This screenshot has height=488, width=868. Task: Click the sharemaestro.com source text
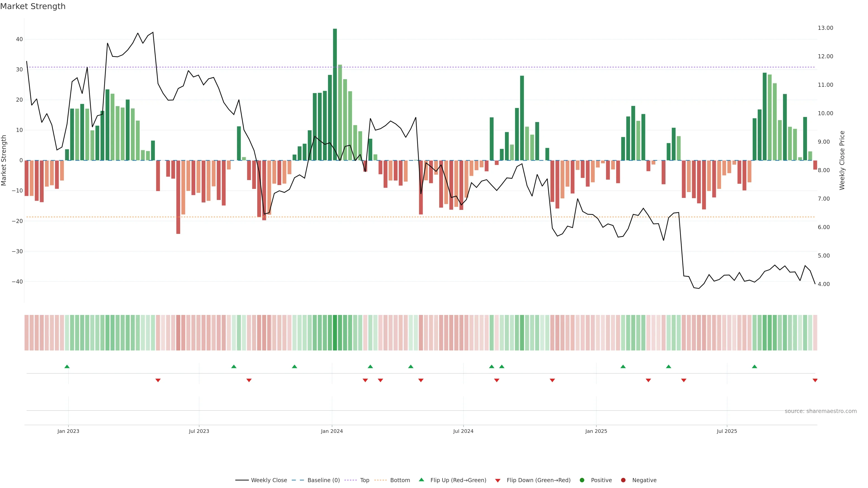point(821,411)
